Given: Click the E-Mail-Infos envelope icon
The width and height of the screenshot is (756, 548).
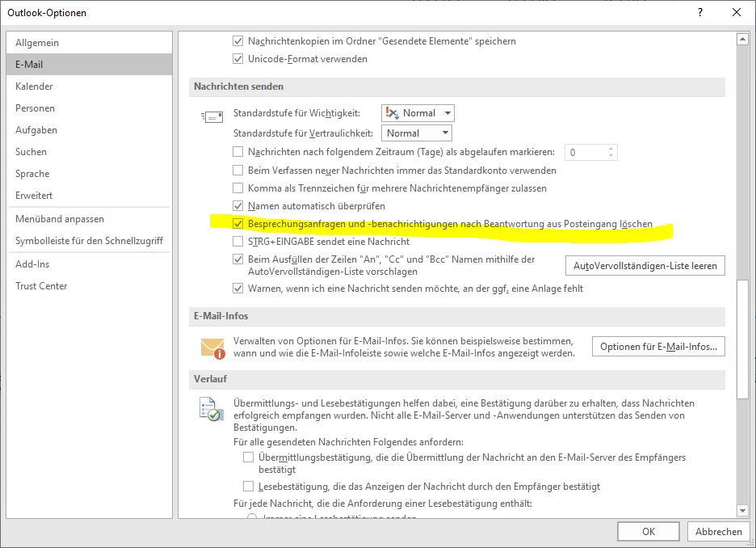Looking at the screenshot, I should pyautogui.click(x=213, y=348).
